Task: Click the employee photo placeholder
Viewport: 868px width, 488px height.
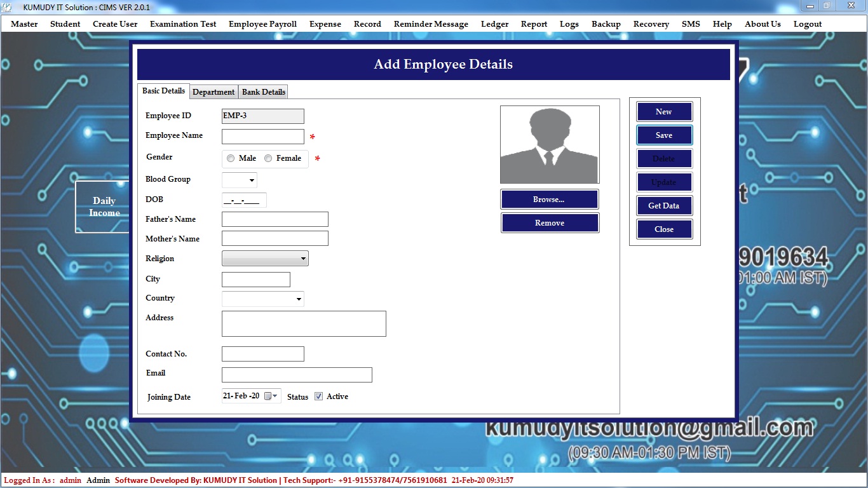Action: tap(550, 145)
